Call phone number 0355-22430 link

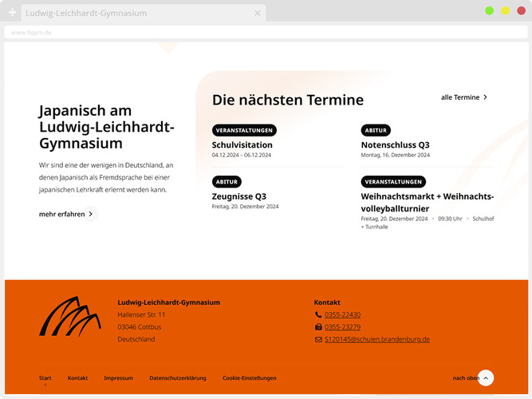point(342,315)
